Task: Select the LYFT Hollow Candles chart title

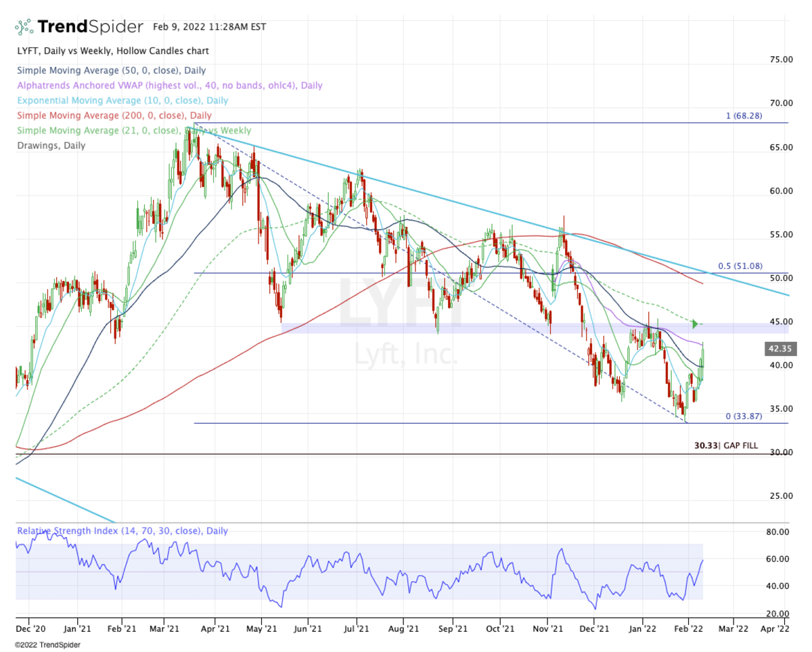Action: coord(113,51)
